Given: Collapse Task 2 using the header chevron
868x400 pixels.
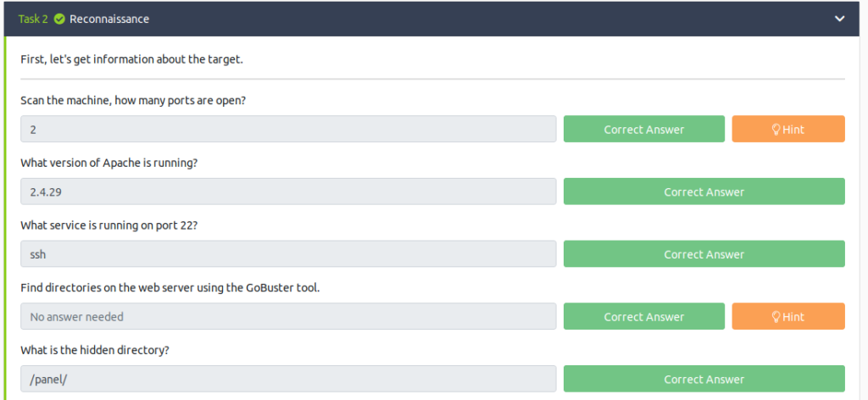Looking at the screenshot, I should click(x=839, y=19).
